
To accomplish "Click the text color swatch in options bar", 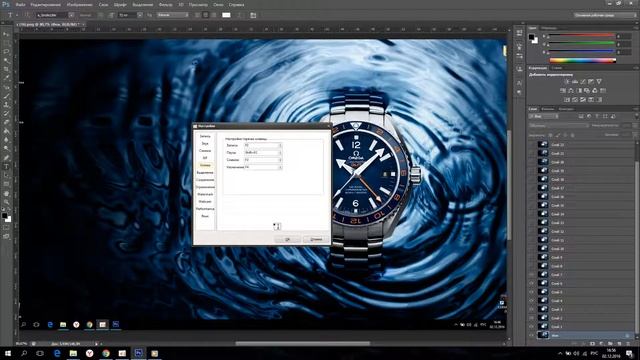I will pyautogui.click(x=226, y=15).
